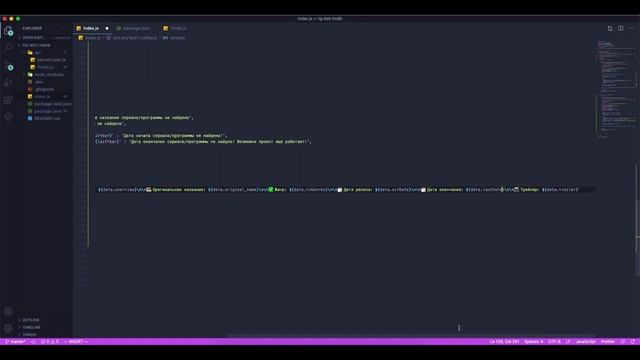This screenshot has width=640, height=360.
Task: Open Explorer panel more actions ellipsis
Action: [64, 28]
